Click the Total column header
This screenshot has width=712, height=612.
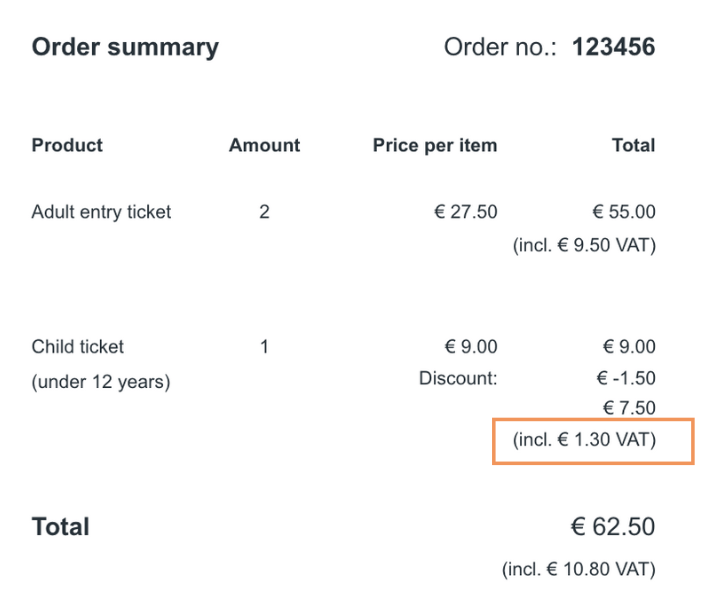tap(633, 145)
